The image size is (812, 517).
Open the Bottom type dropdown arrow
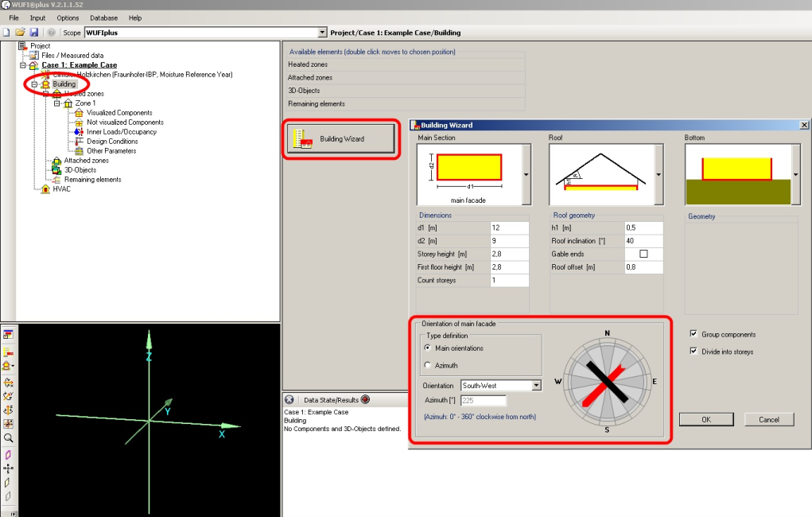(796, 174)
